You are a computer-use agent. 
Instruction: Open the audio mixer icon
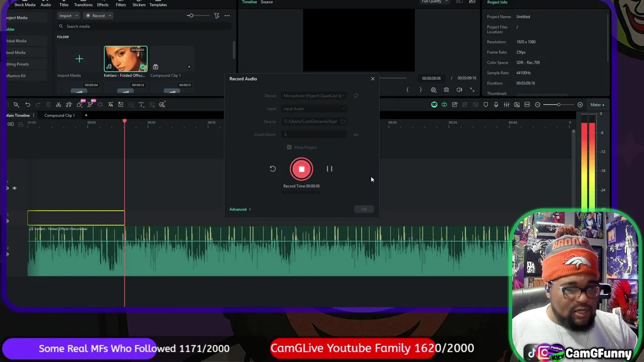click(507, 105)
